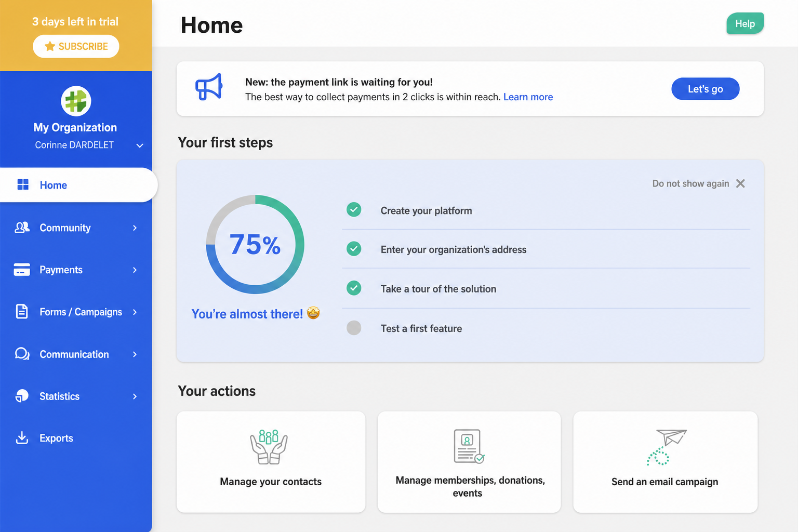Click the You're almost there! text
Image resolution: width=798 pixels, height=532 pixels.
247,314
